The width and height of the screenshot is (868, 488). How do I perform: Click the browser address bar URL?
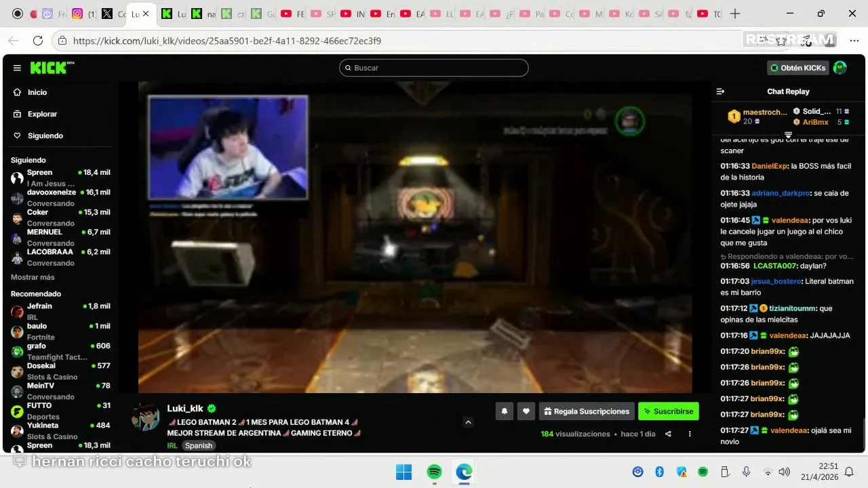click(x=226, y=41)
